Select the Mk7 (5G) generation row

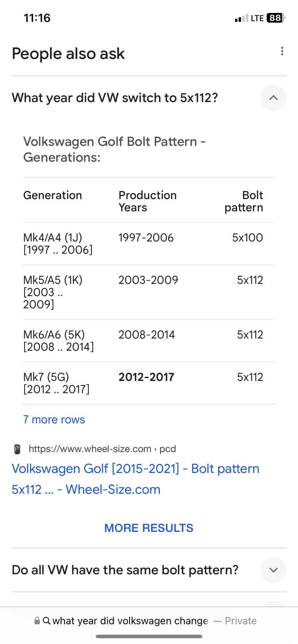point(149,383)
